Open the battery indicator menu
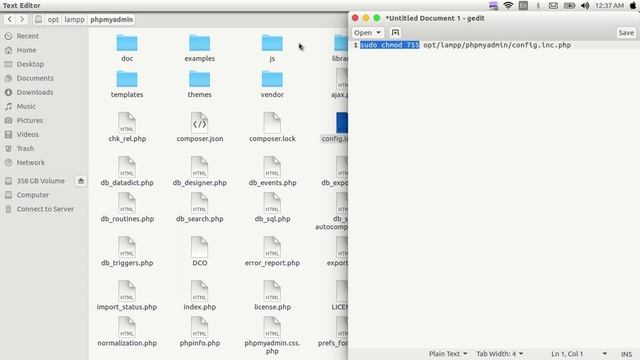This screenshot has width=640, height=360. (569, 5)
